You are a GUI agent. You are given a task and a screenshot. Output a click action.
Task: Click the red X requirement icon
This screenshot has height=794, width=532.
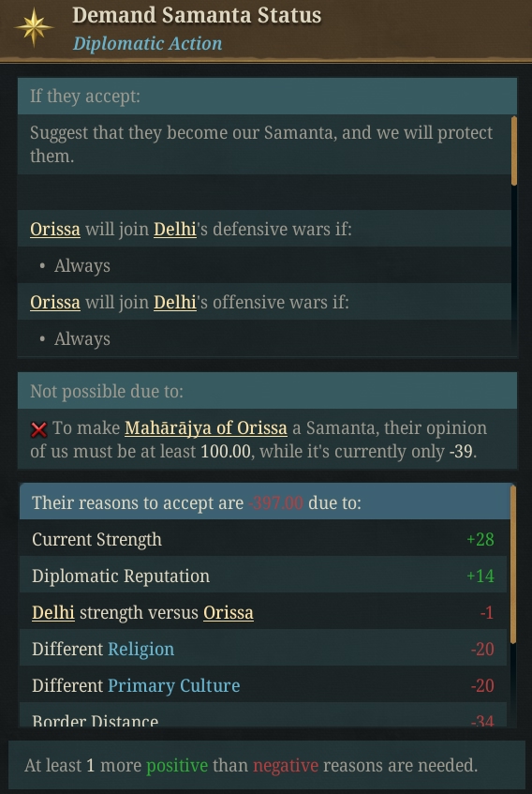point(39,430)
